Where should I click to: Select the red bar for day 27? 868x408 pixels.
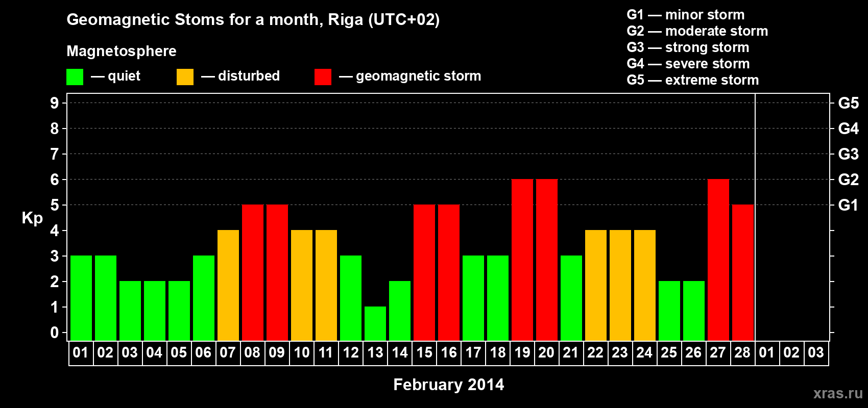pyautogui.click(x=718, y=260)
